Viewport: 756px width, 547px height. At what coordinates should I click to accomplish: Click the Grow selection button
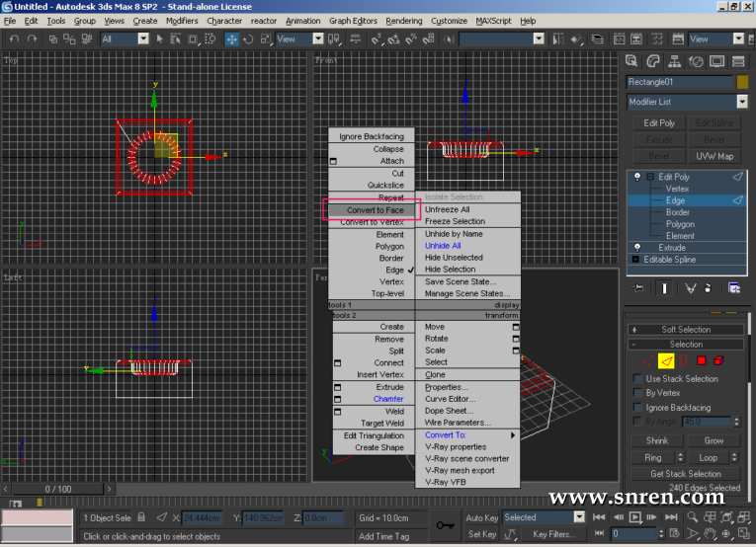coord(714,440)
